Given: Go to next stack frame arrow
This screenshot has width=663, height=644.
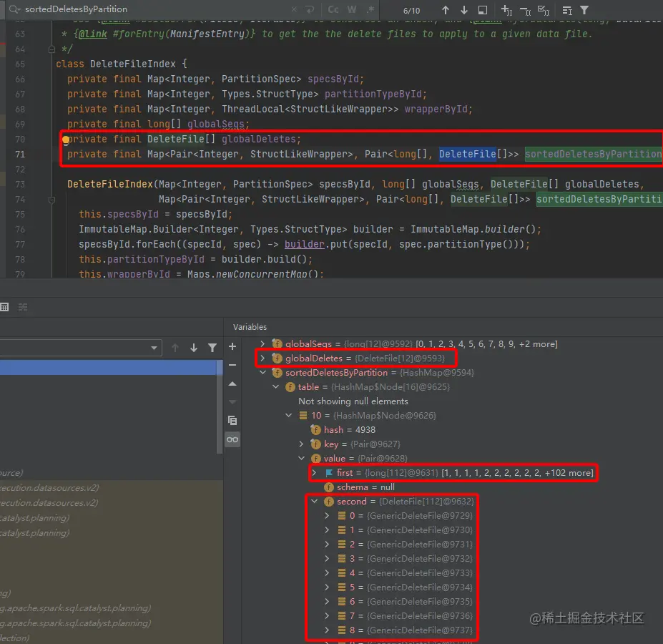Looking at the screenshot, I should click(194, 348).
